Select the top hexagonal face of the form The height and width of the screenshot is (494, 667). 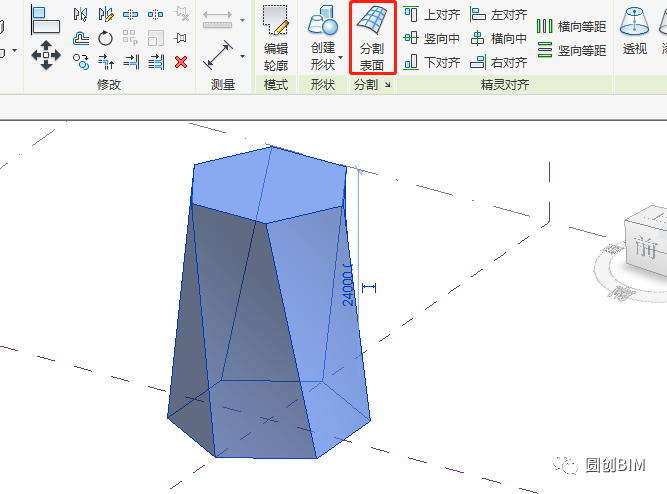[269, 185]
